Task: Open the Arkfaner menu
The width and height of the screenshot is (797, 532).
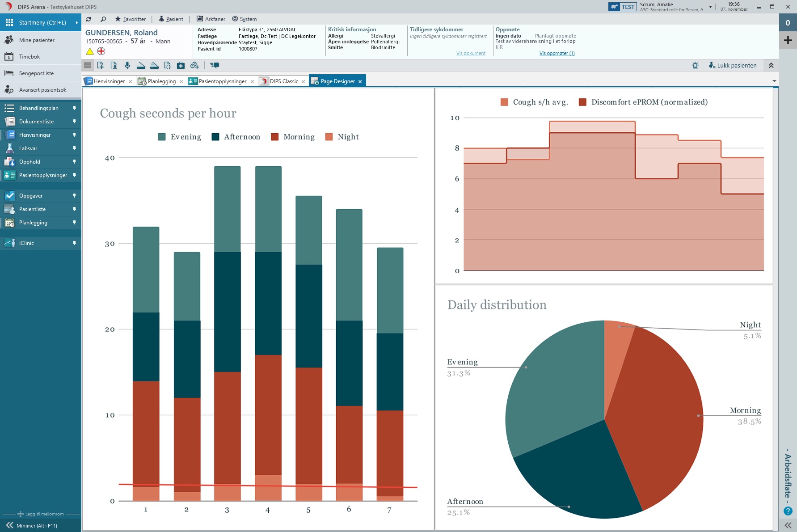Action: coord(211,19)
